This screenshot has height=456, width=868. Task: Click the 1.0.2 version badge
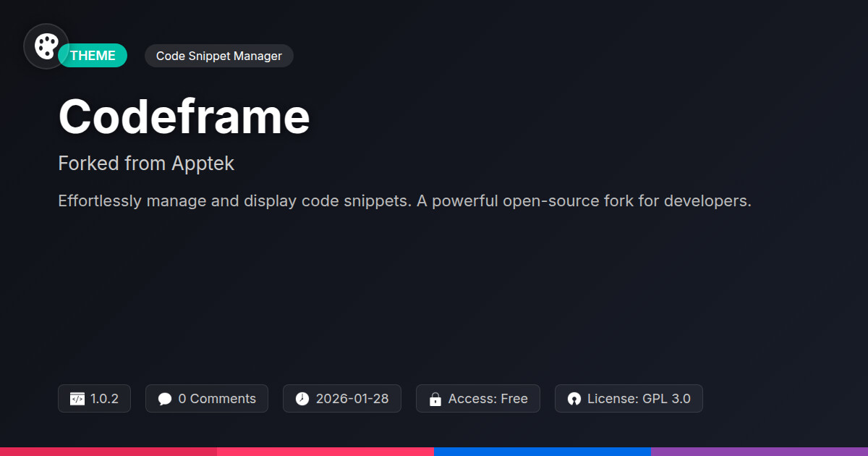pyautogui.click(x=94, y=399)
